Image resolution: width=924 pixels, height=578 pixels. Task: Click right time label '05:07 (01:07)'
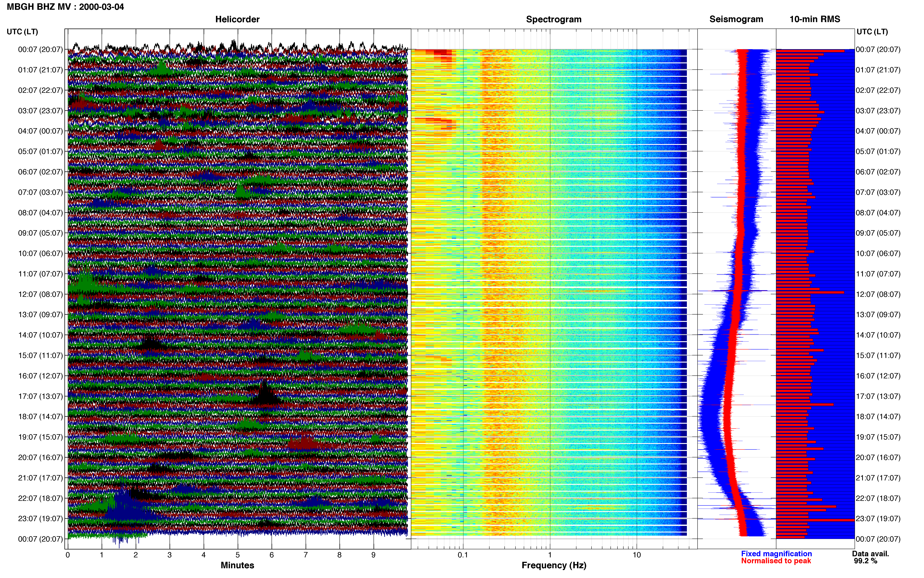[x=878, y=152]
